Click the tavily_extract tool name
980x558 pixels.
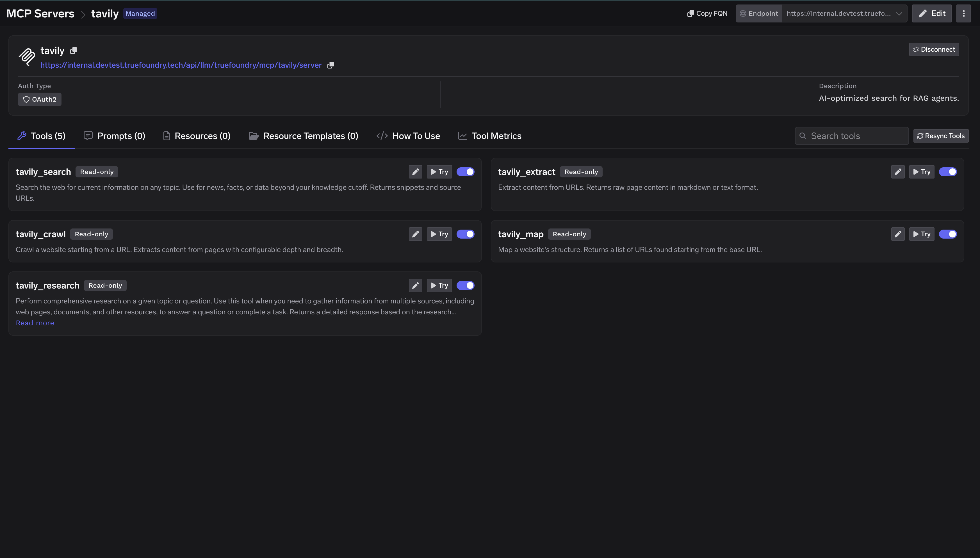[527, 172]
